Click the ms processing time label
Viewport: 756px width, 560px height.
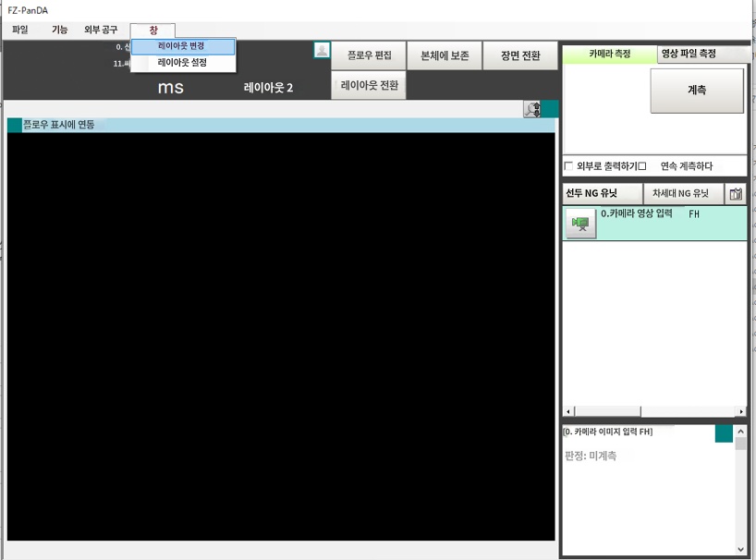click(171, 88)
